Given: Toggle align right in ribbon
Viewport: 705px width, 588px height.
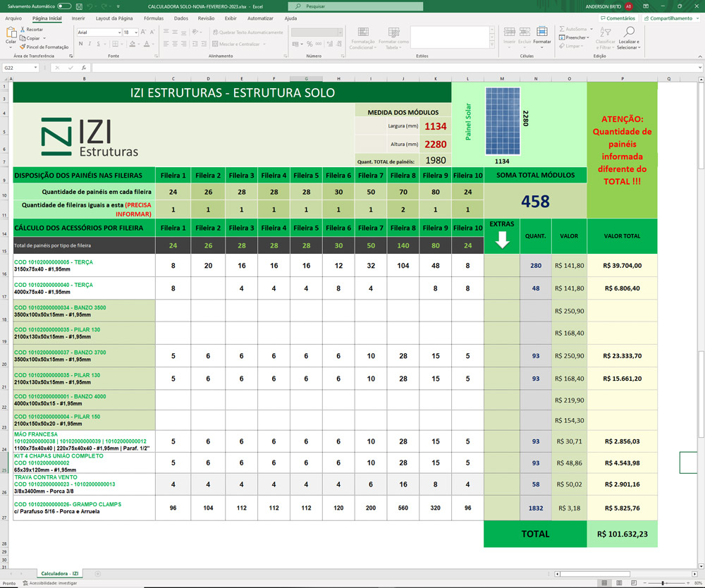Looking at the screenshot, I should [x=184, y=44].
